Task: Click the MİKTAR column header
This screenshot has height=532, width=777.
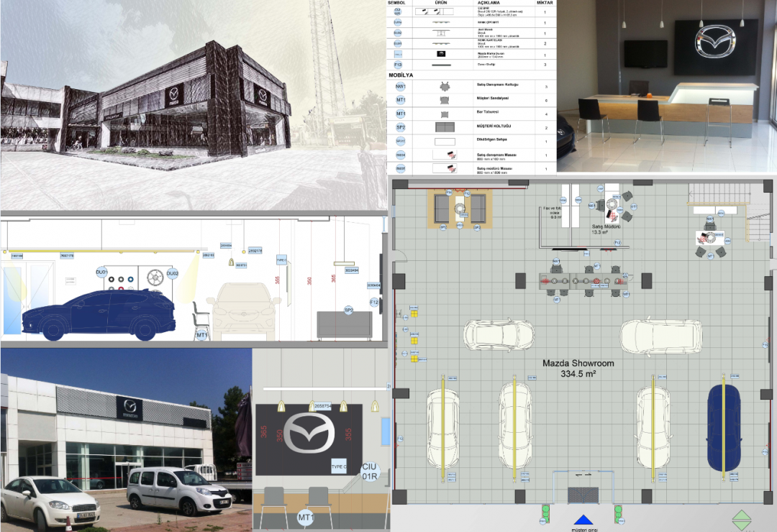Action: pyautogui.click(x=545, y=3)
